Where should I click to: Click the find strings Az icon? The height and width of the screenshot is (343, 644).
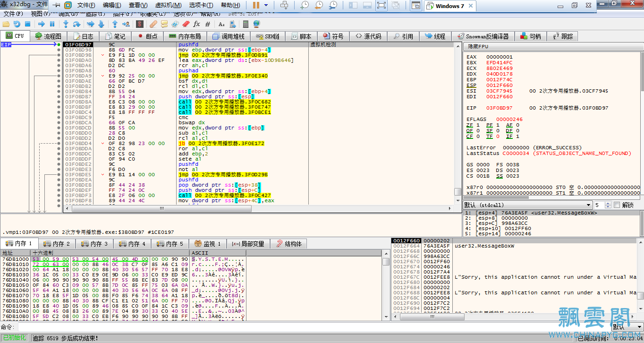point(221,24)
